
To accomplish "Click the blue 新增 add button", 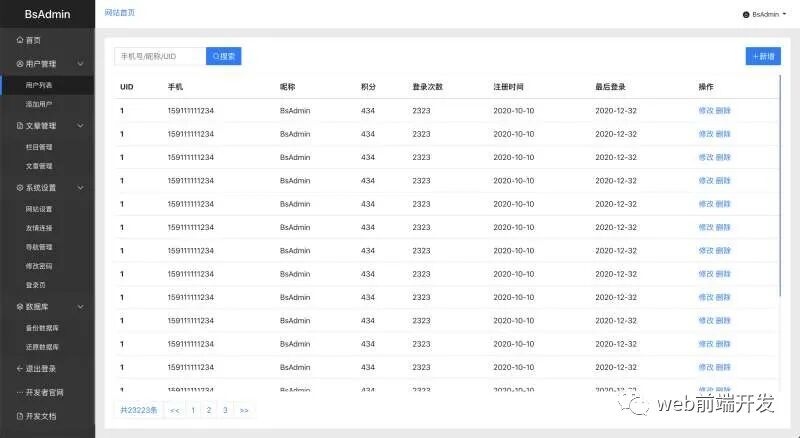I will pos(763,56).
